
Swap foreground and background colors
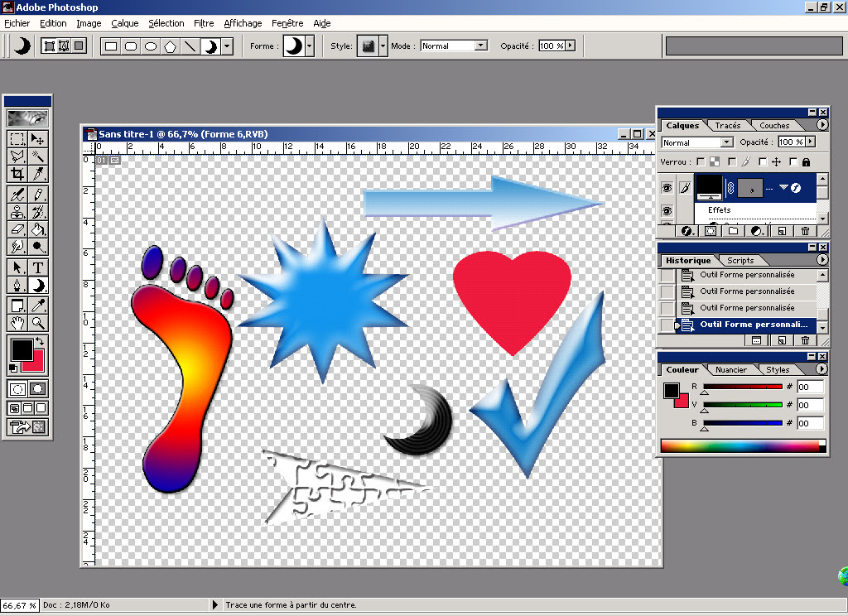40,342
